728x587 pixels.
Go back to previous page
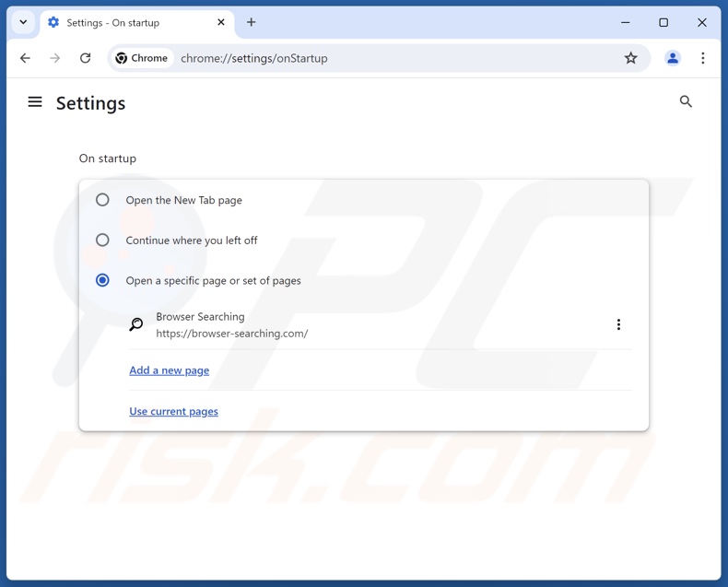(25, 58)
